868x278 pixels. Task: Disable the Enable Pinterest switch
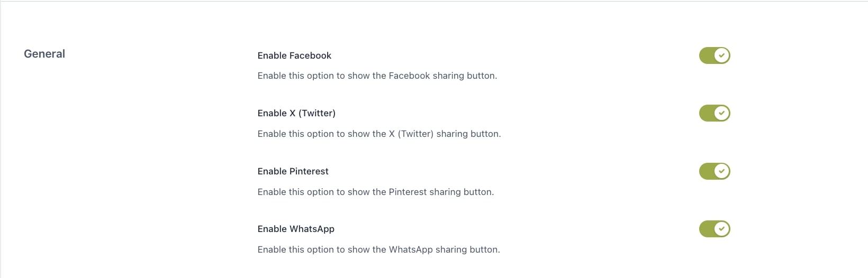715,171
